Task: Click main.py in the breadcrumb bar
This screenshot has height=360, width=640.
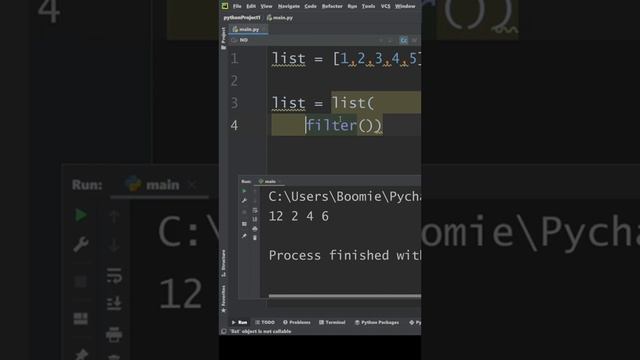Action: pyautogui.click(x=280, y=18)
